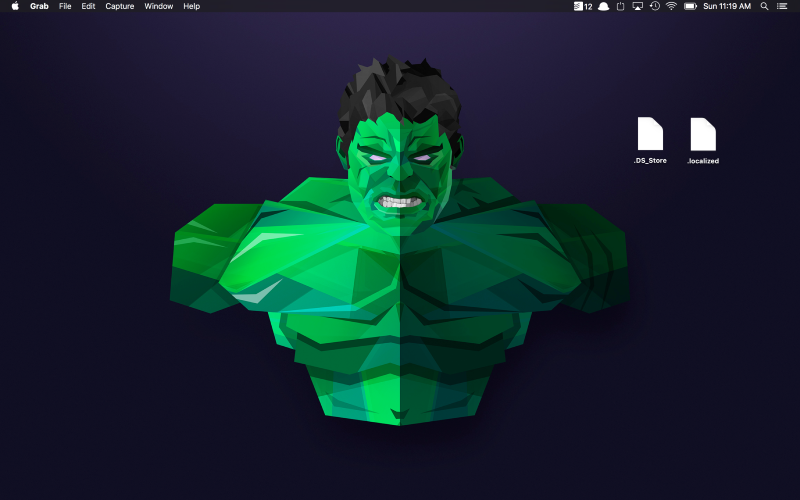
Task: Open the File menu
Action: pos(65,6)
